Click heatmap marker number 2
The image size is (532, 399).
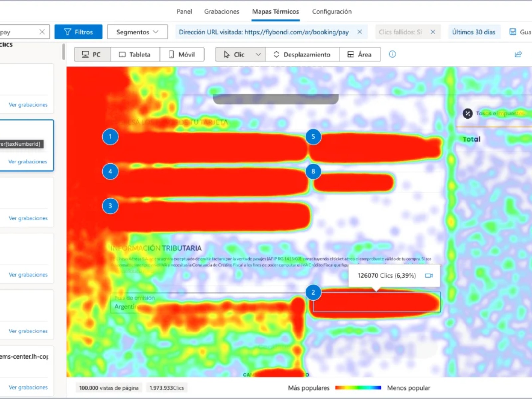click(313, 293)
